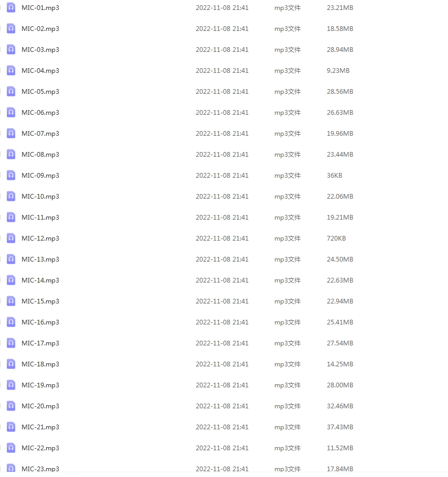The height and width of the screenshot is (477, 448).
Task: Click the 24.50MB size value
Action: (340, 259)
